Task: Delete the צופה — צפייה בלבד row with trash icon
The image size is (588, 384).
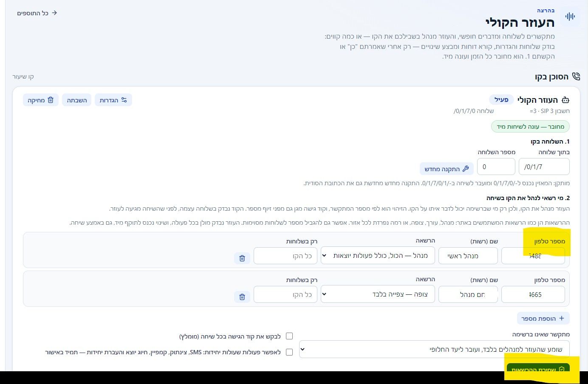Action: [242, 296]
